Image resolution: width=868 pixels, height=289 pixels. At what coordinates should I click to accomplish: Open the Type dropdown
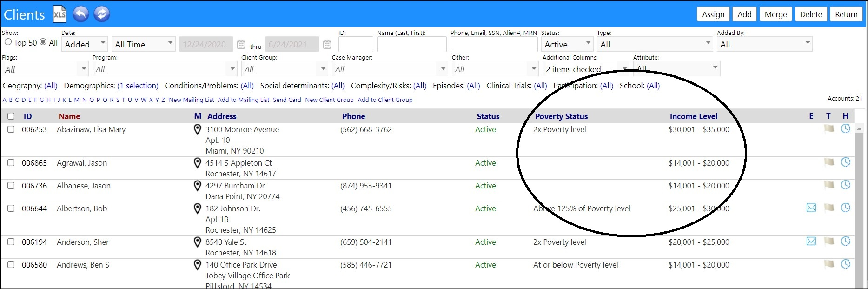(655, 44)
